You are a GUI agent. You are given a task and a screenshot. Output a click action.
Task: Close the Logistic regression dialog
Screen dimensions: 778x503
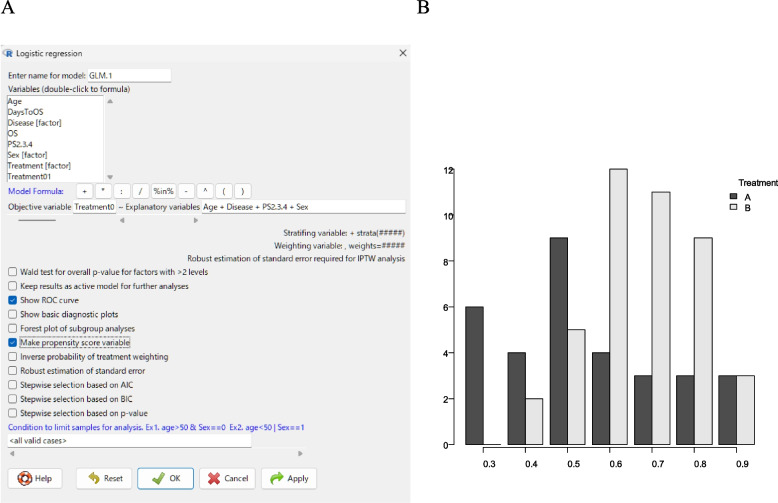click(403, 53)
